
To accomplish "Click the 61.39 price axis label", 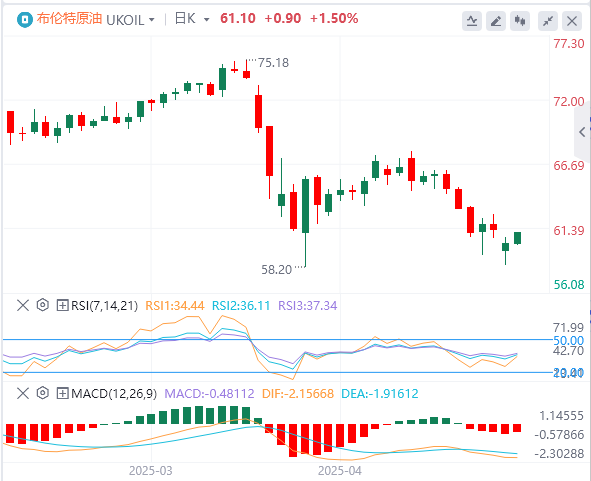I will pyautogui.click(x=569, y=230).
